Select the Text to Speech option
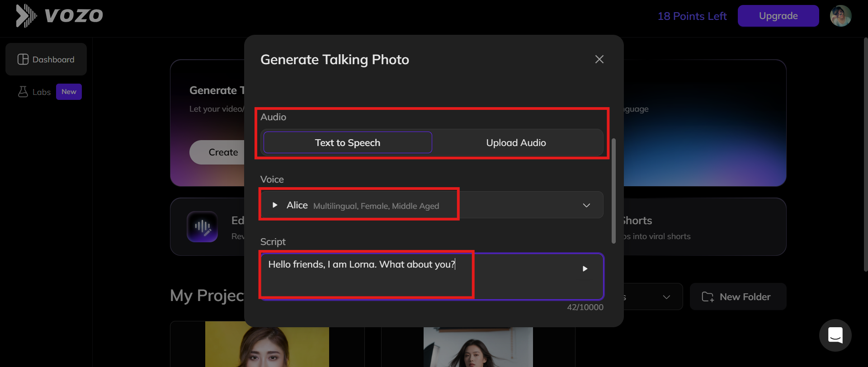Screen dimensions: 868x367 pos(347,143)
